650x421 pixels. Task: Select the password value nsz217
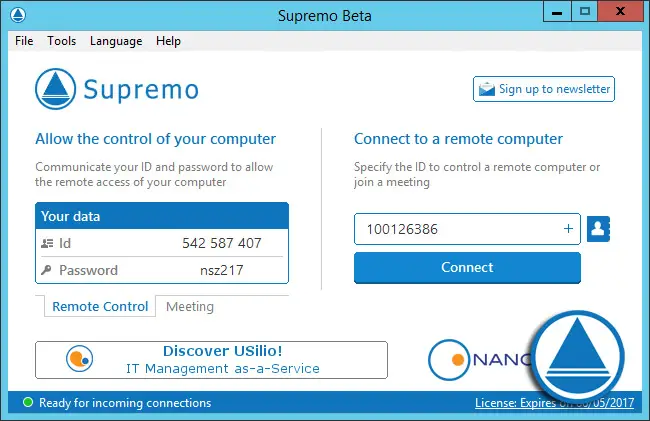coord(222,270)
